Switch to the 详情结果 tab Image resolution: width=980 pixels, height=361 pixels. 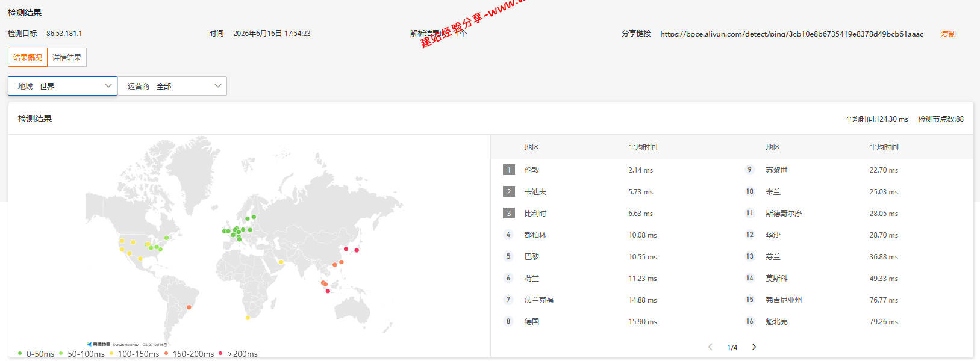67,57
